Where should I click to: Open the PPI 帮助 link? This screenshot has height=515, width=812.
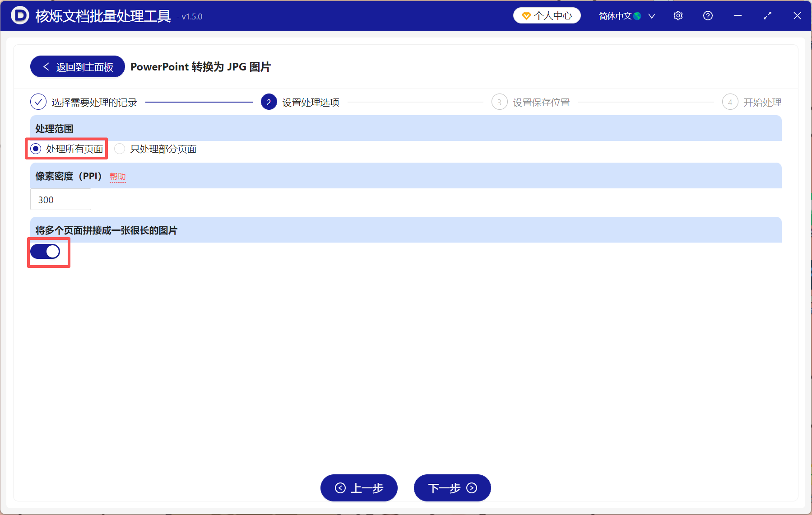click(x=118, y=176)
